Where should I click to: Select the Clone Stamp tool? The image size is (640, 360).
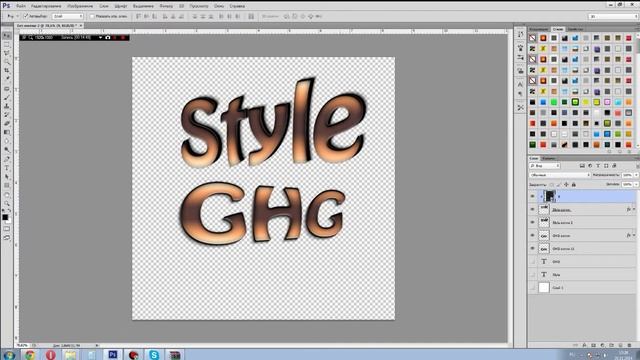7,106
